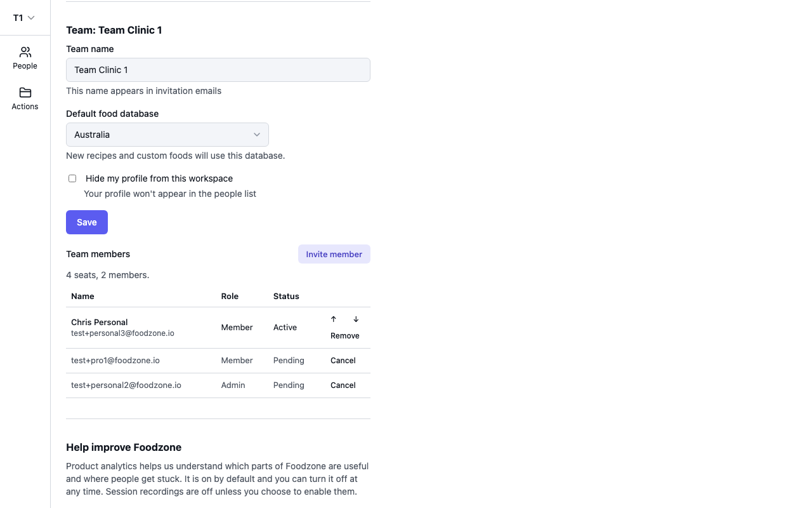
Task: Click the Active status cell
Action: tap(285, 328)
